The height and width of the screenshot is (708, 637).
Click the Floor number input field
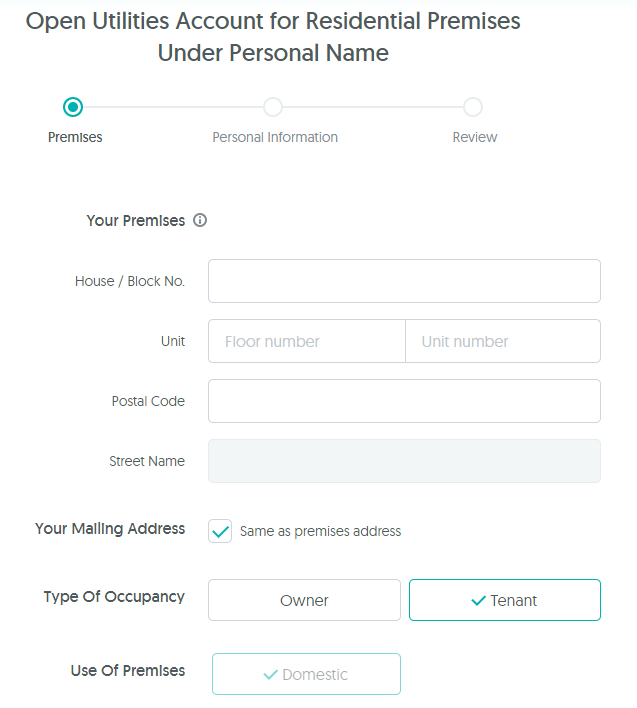(307, 341)
